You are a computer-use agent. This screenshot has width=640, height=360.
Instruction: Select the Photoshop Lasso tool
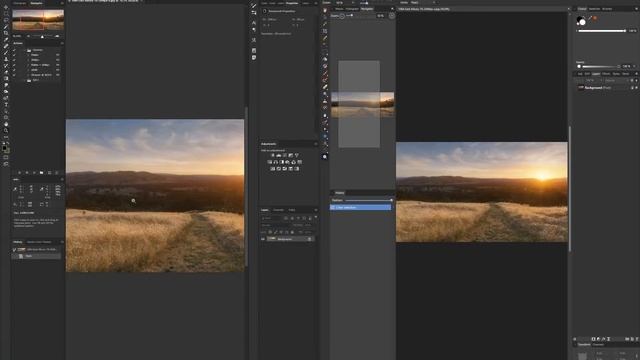pyautogui.click(x=6, y=20)
